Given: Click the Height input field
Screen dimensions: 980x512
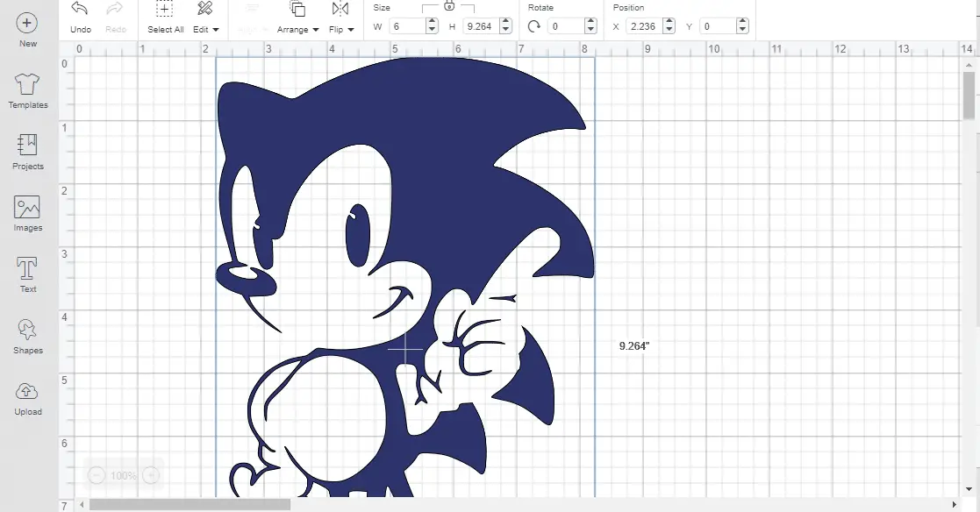Looking at the screenshot, I should tap(482, 26).
